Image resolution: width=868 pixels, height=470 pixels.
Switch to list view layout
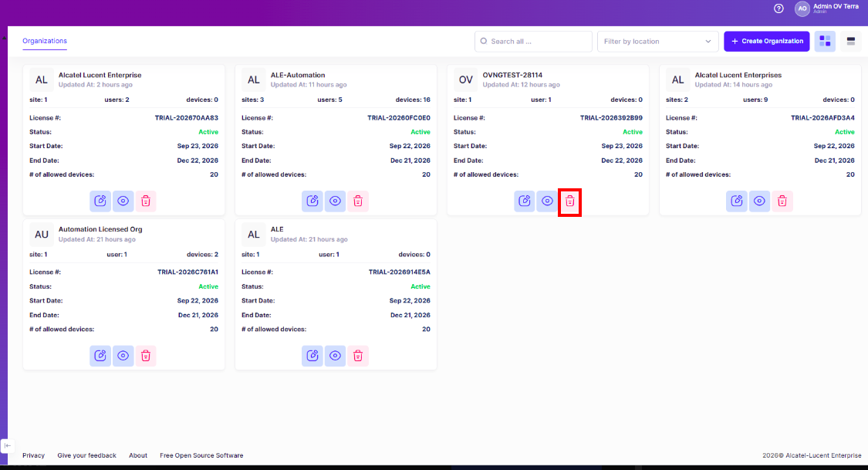tap(851, 41)
